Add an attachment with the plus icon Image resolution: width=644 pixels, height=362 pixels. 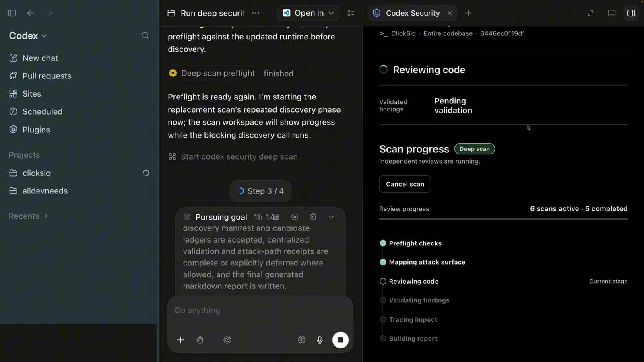click(x=180, y=340)
